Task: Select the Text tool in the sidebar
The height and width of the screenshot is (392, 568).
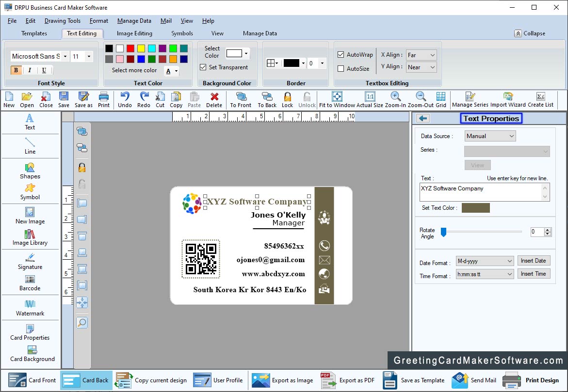Action: pyautogui.click(x=30, y=122)
